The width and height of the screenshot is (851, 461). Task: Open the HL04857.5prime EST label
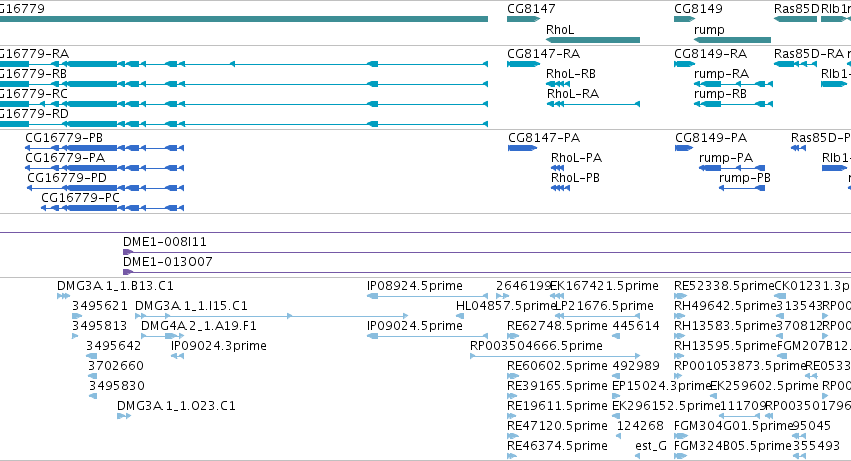(506, 306)
